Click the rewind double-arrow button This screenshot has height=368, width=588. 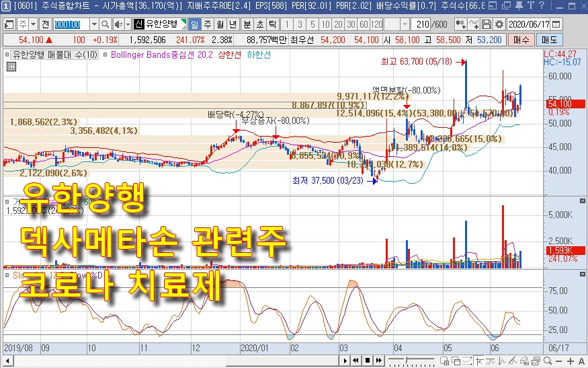355,361
